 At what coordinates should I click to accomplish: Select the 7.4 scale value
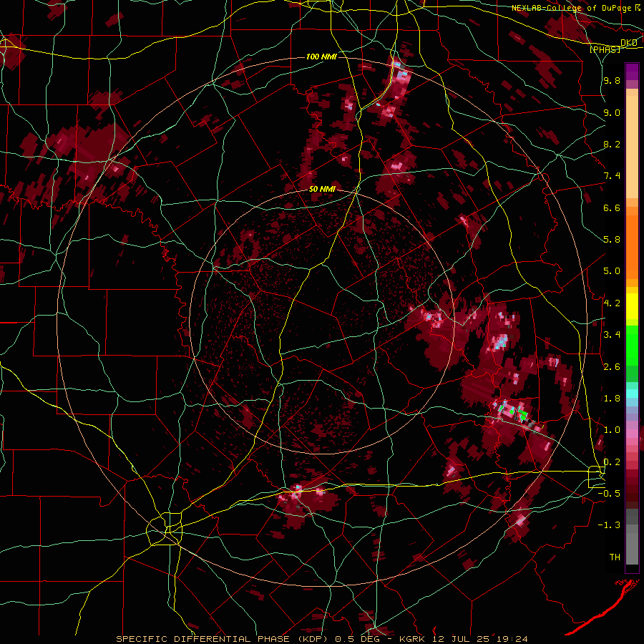point(612,176)
